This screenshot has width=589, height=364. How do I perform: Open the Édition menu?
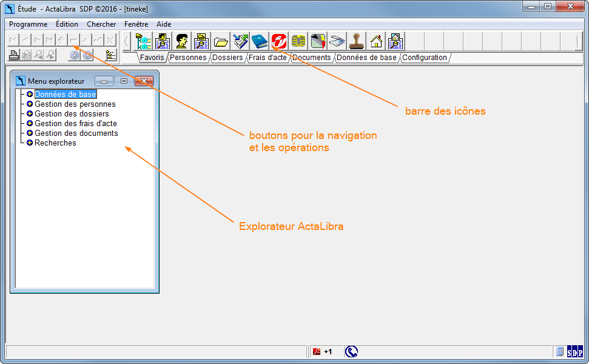click(x=67, y=24)
